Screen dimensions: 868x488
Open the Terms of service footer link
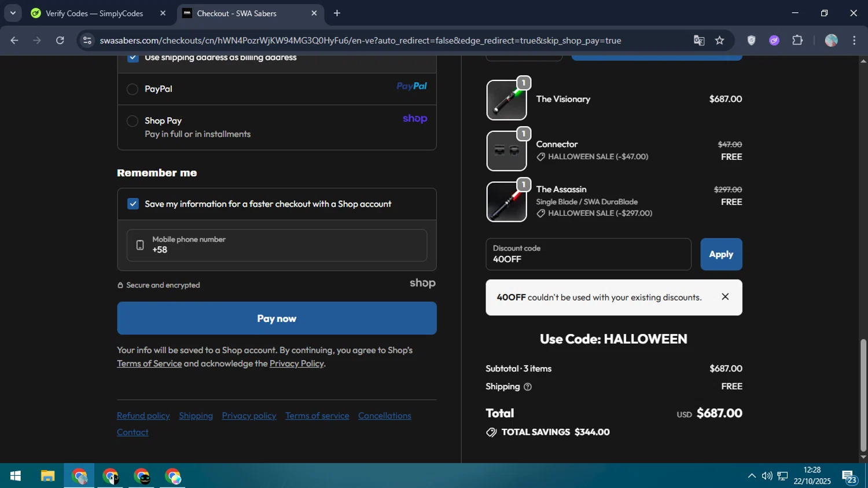317,416
